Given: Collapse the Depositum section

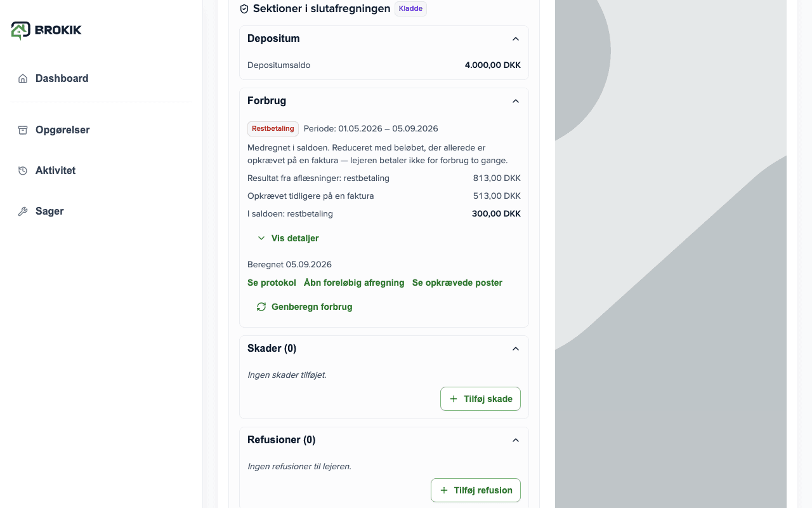Looking at the screenshot, I should [516, 39].
